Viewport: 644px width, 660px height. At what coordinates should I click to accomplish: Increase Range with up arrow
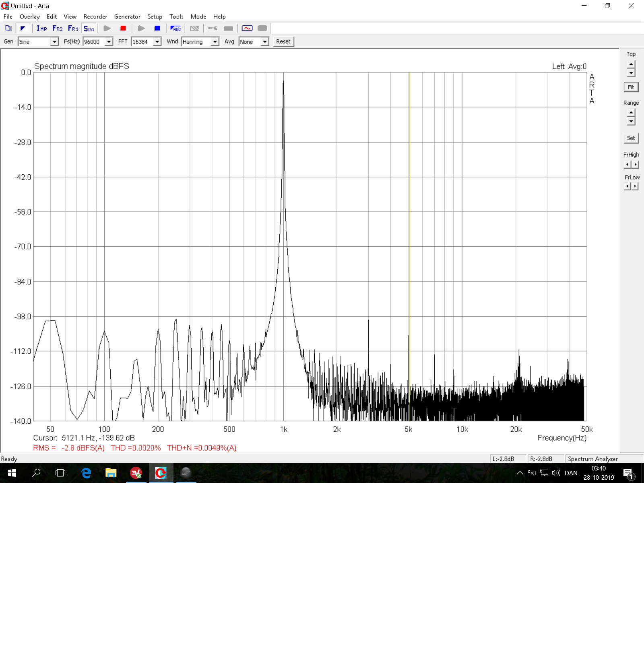point(631,113)
